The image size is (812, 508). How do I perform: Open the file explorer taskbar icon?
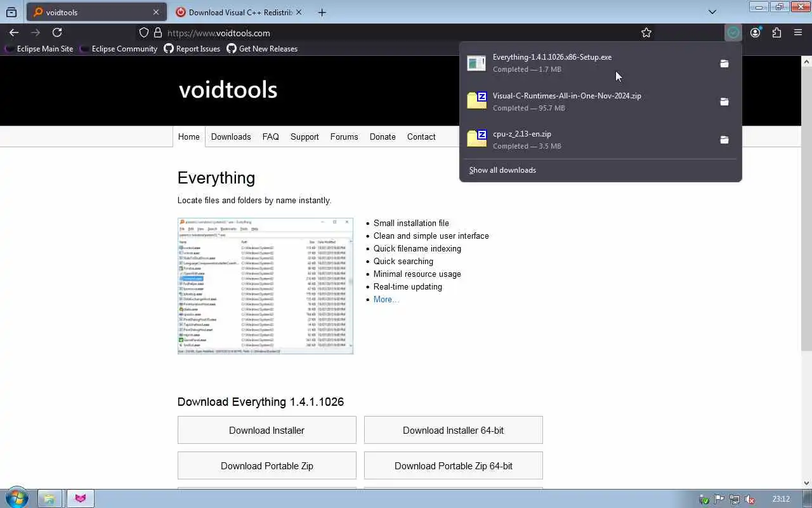pos(49,498)
